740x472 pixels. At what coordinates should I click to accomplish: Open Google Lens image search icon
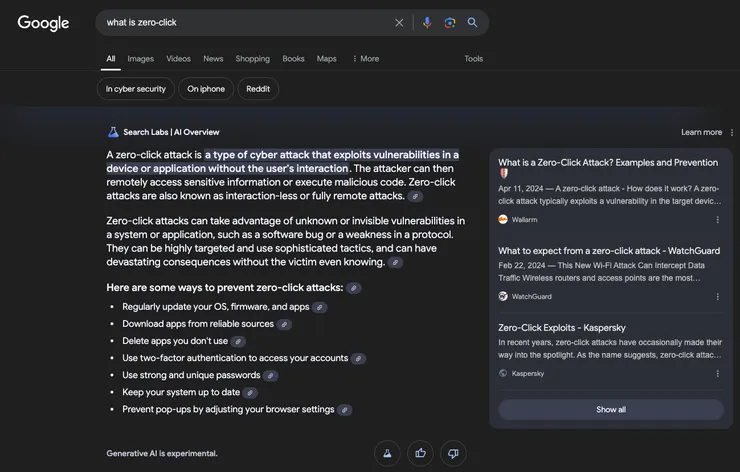point(450,23)
